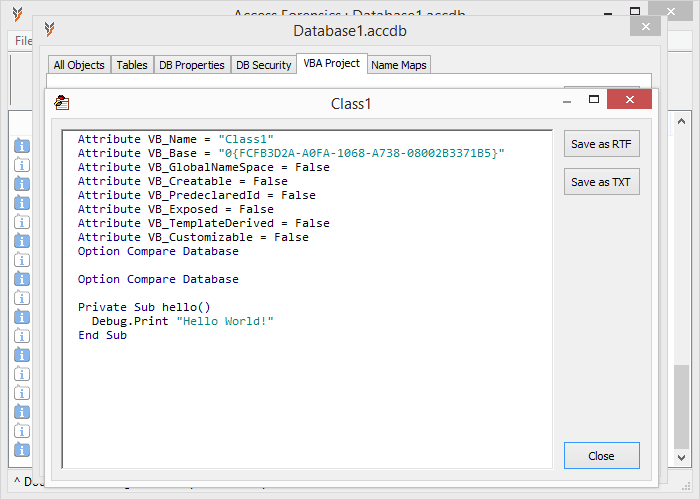
Task: Click the VB_GlobalNameSpace = False line
Action: pos(204,167)
